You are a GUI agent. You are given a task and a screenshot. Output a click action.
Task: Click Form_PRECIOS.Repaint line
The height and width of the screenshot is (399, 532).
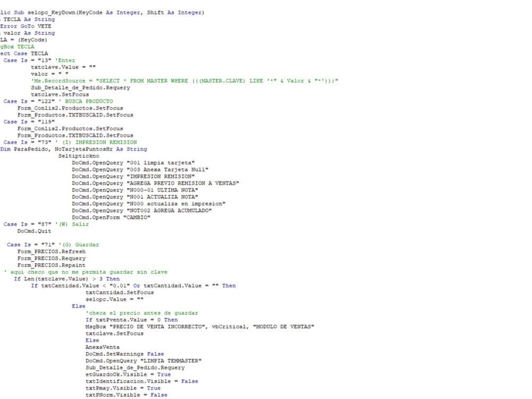[x=52, y=265]
